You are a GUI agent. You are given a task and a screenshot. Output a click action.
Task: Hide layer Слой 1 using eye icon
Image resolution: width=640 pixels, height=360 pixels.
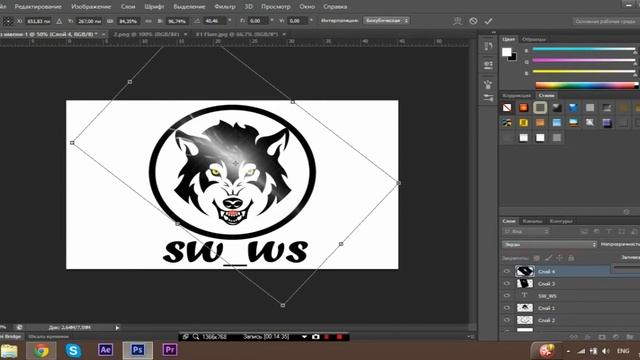pyautogui.click(x=507, y=308)
